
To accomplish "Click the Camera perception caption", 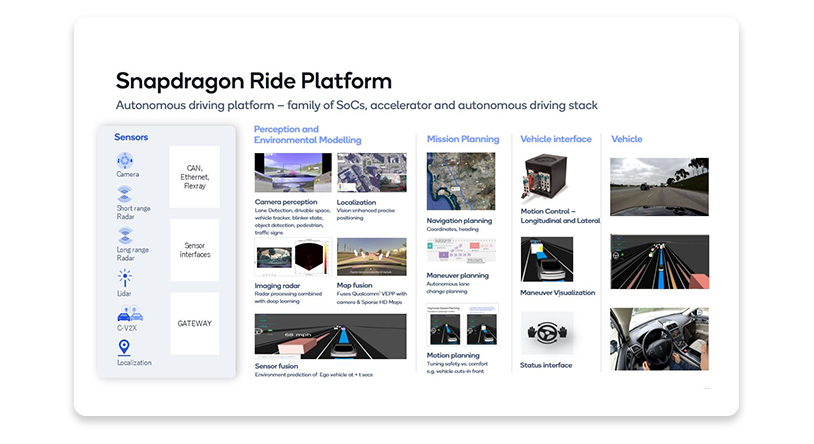I will 286,202.
